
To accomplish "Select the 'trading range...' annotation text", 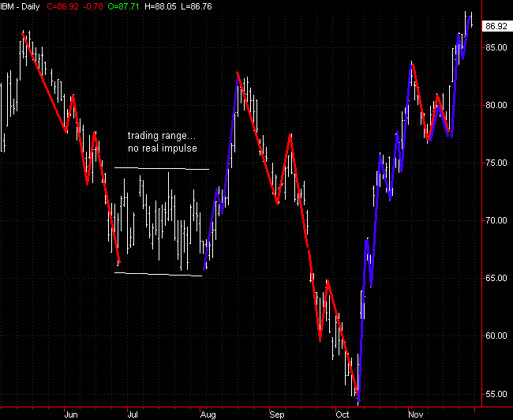I will [x=162, y=136].
